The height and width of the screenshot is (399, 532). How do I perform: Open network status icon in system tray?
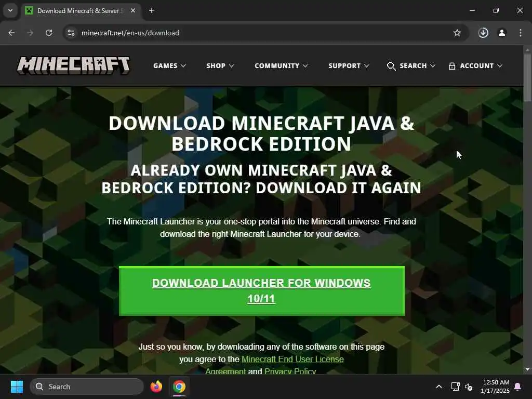455,387
